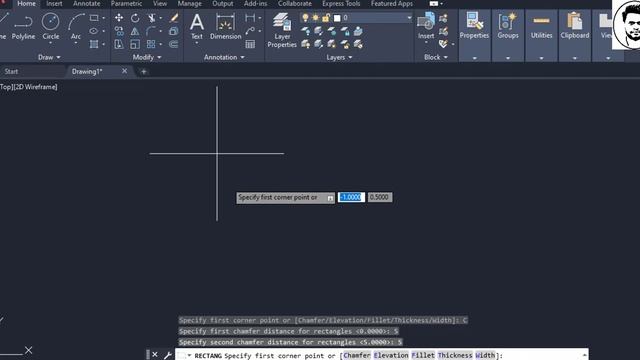Click layer 0 white color swatch

pos(337,18)
